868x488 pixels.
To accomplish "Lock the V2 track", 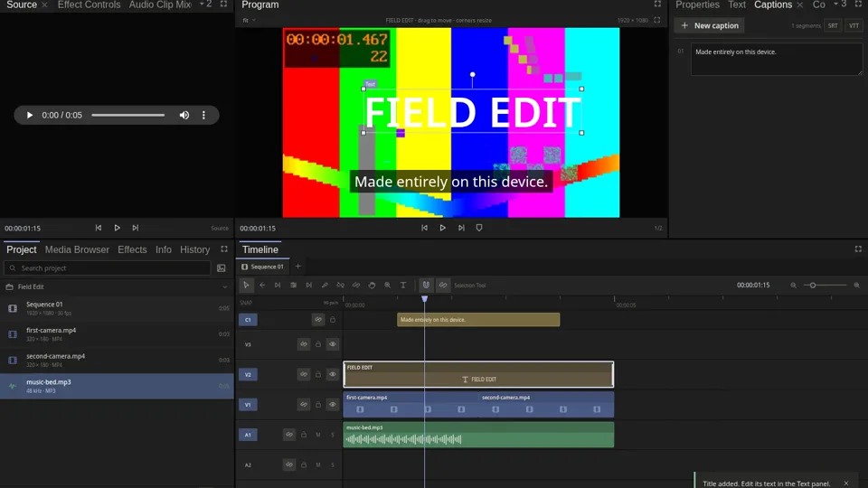I will tap(318, 374).
